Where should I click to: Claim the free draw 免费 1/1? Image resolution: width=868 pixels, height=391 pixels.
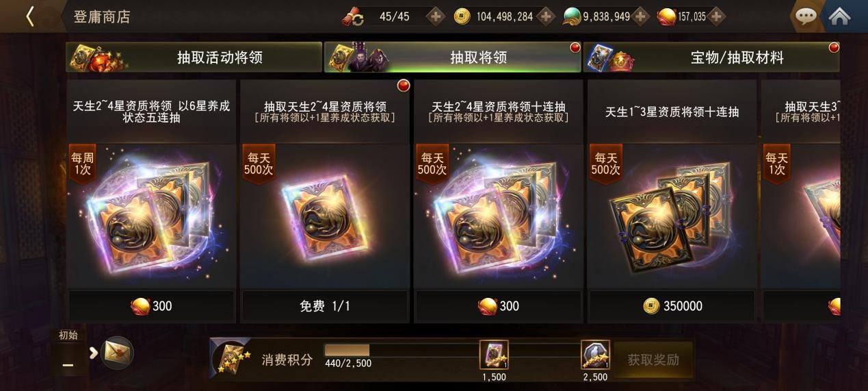[325, 306]
